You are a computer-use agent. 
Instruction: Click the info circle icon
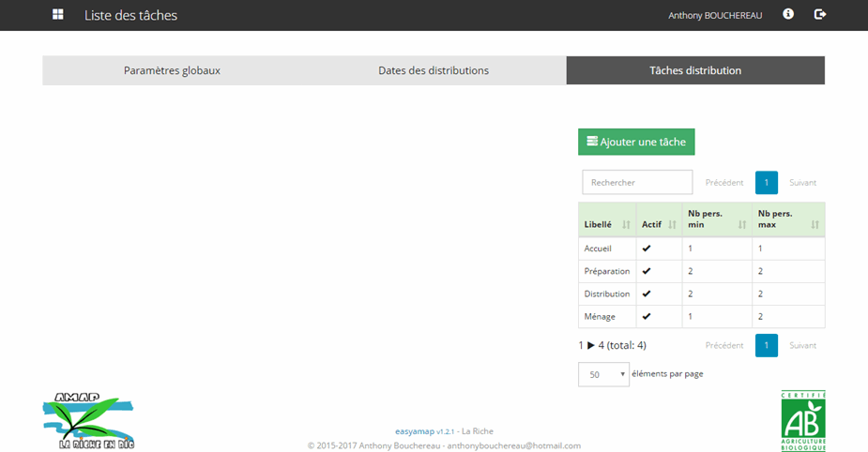click(788, 14)
